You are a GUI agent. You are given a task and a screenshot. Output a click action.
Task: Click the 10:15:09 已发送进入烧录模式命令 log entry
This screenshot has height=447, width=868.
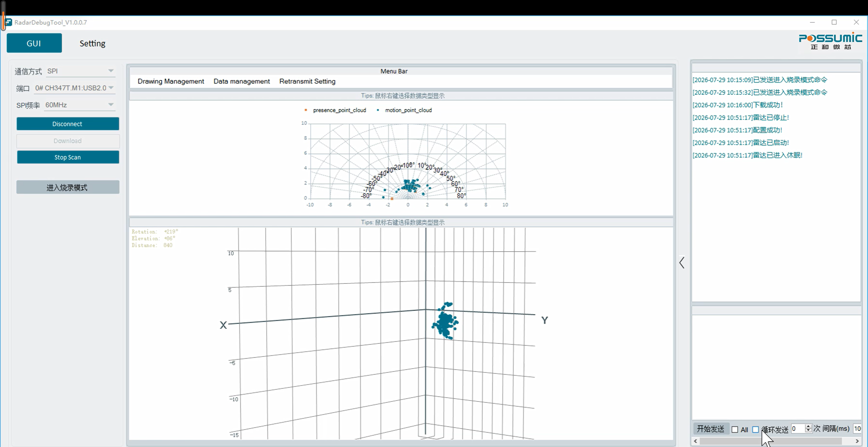[760, 80]
